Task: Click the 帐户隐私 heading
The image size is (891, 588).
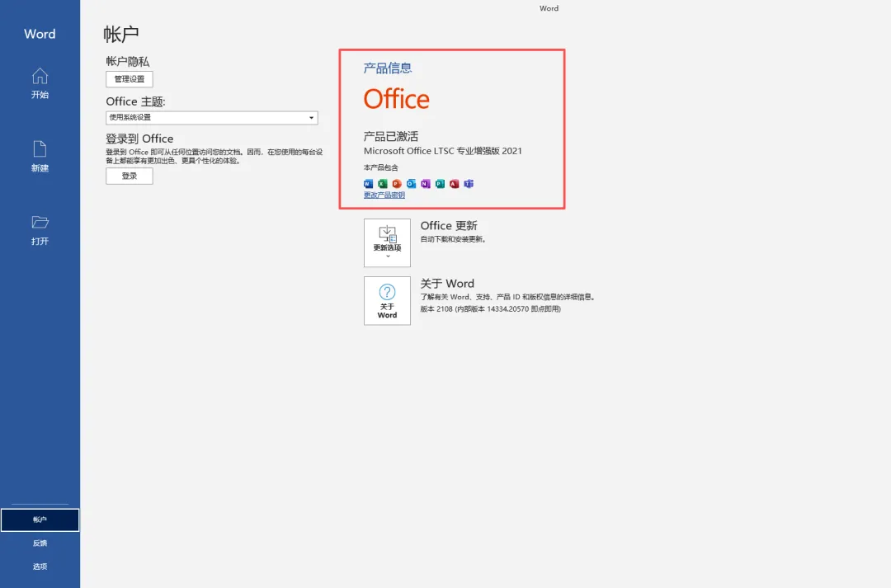Action: click(127, 61)
